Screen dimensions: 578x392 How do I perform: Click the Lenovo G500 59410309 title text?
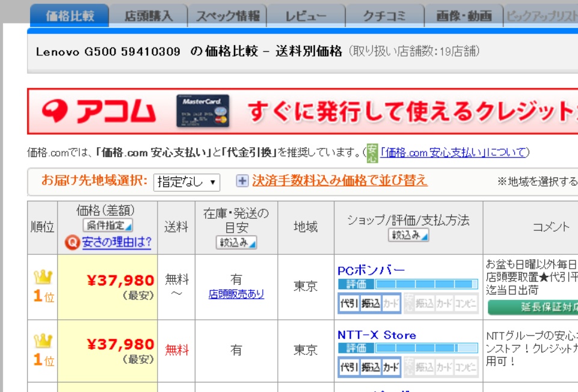(108, 52)
